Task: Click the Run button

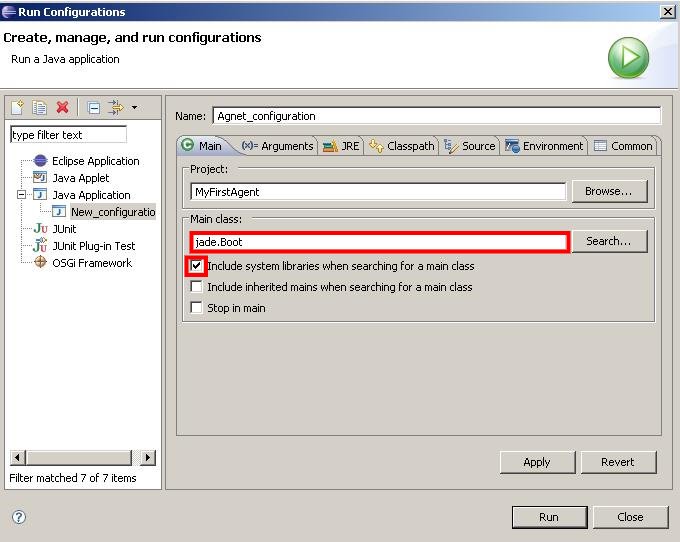Action: pyautogui.click(x=548, y=517)
